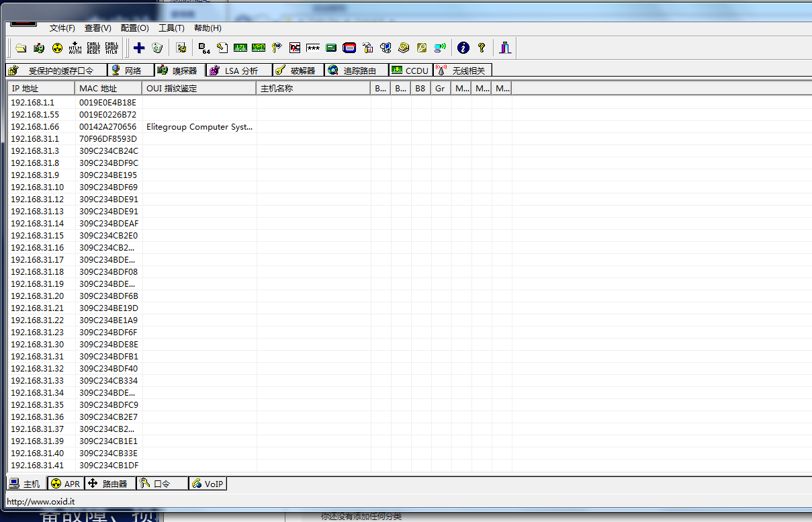This screenshot has height=522, width=812.
Task: Open the 查看(V) menu
Action: coord(98,28)
